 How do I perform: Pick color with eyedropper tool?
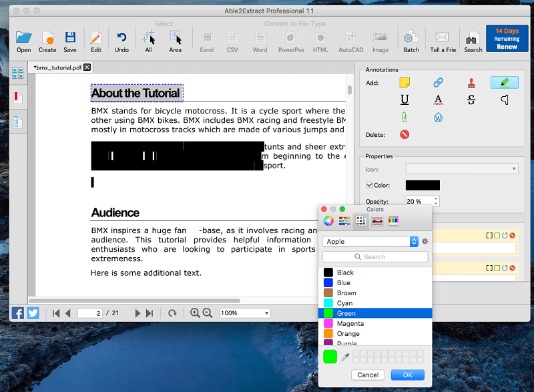(x=345, y=357)
